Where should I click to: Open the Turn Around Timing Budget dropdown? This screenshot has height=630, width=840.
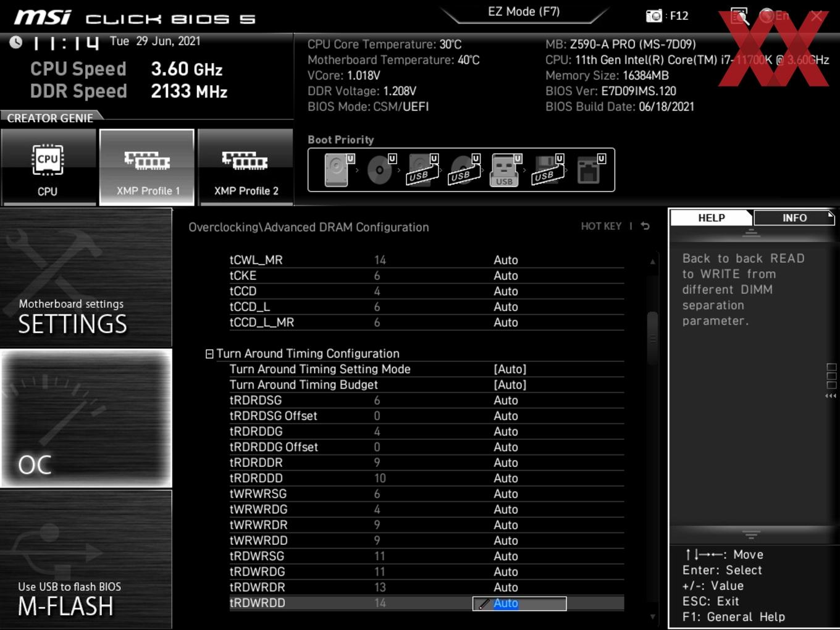(x=510, y=384)
